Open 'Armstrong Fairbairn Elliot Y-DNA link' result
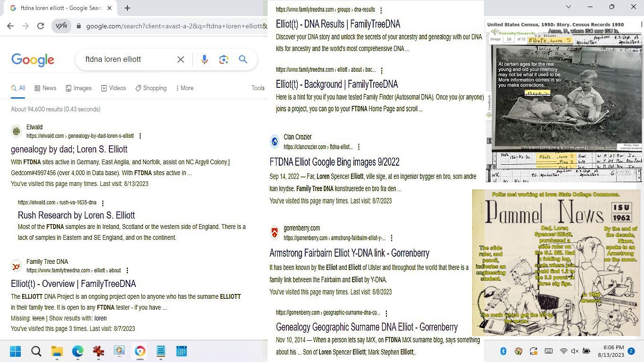Viewport: 644px width, 362px height. [x=350, y=253]
